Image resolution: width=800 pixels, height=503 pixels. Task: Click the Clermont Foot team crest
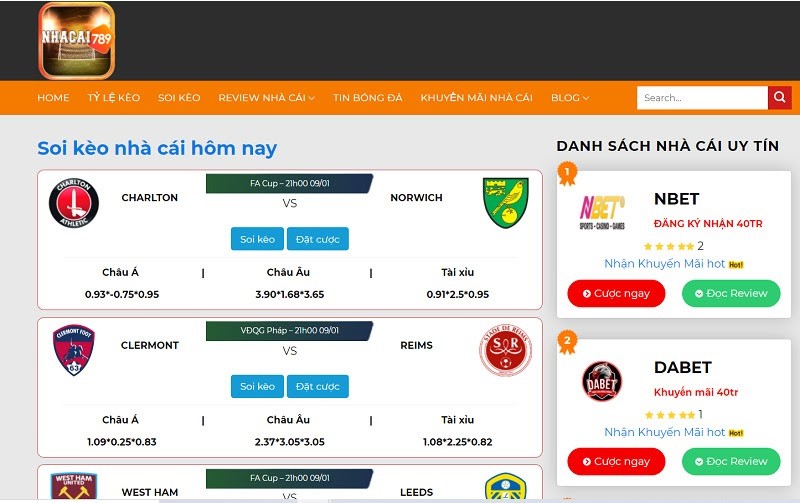point(74,350)
